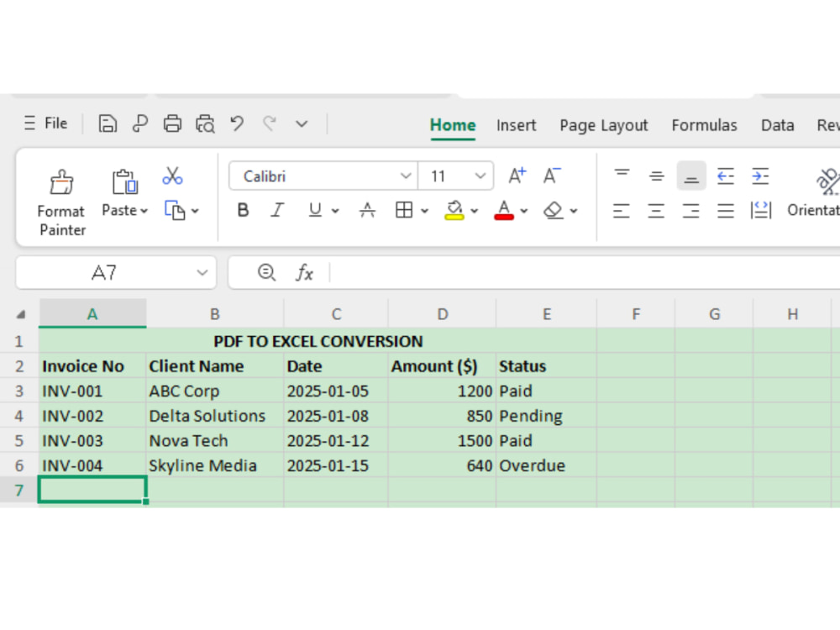Toggle Align Left
Image resolution: width=840 pixels, height=630 pixels.
pos(622,211)
